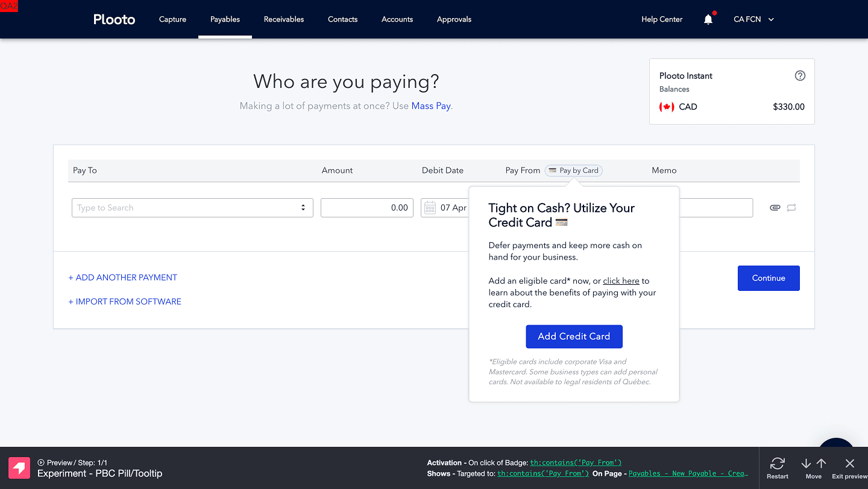Screen dimensions: 868x489
Task: Click the Memo column header
Action: click(x=664, y=170)
